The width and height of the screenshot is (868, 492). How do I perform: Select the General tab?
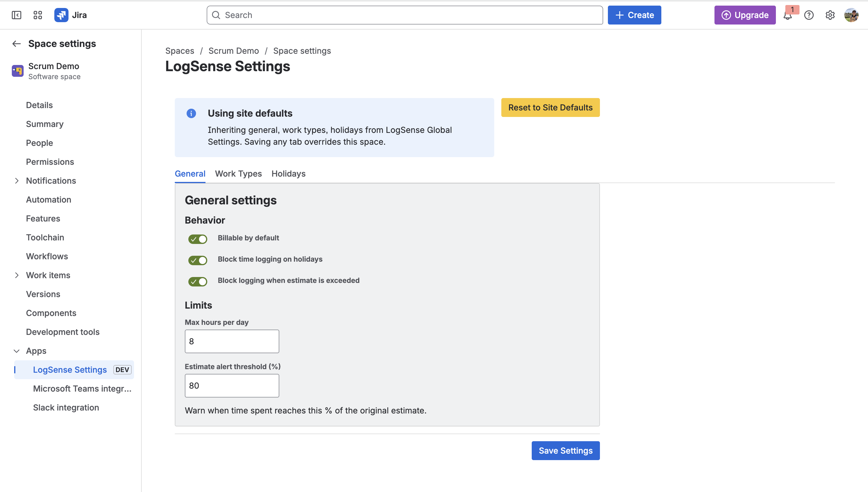(190, 174)
